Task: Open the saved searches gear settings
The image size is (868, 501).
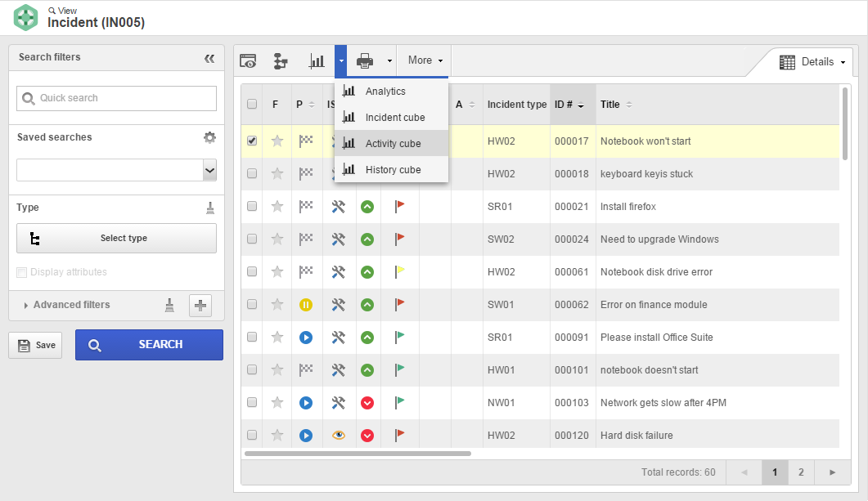Action: click(209, 137)
